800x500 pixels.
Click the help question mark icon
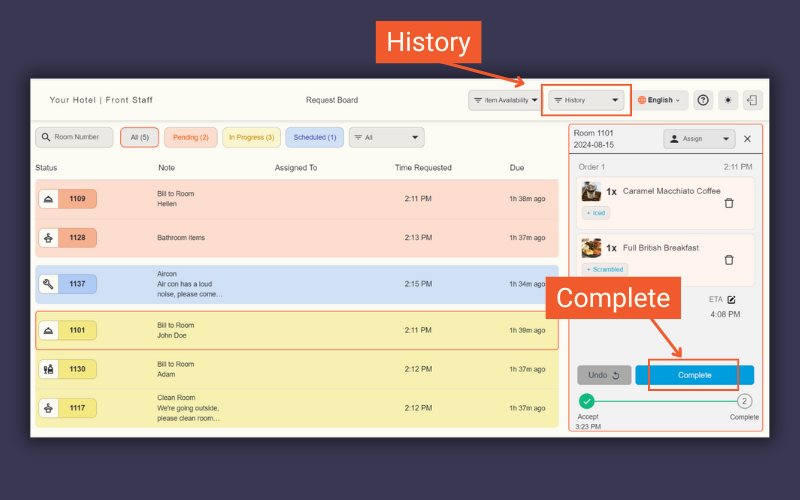click(703, 100)
